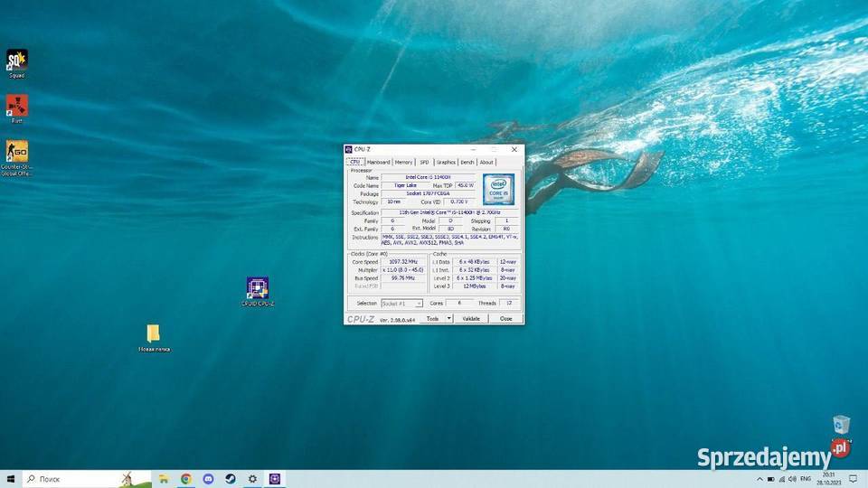
Task: Click the Tiger Lake code name value
Action: click(x=405, y=185)
